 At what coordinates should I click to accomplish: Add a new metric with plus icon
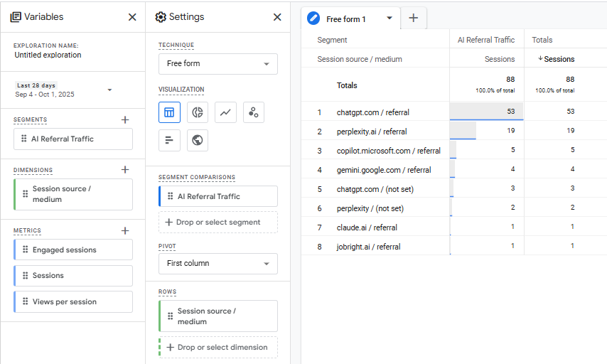click(x=125, y=231)
